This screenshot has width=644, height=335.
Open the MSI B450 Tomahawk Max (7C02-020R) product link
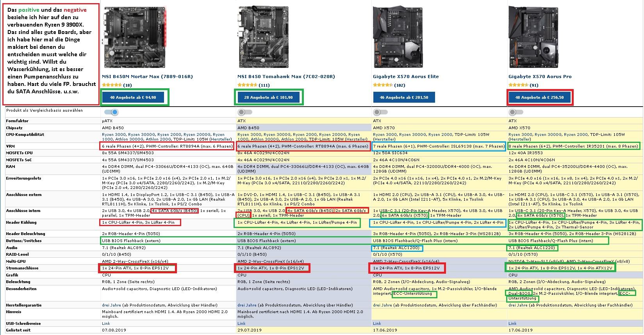click(286, 77)
